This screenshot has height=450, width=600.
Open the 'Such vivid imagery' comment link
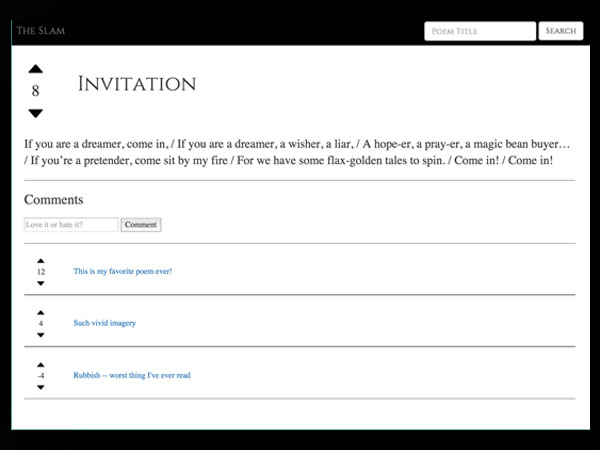104,323
